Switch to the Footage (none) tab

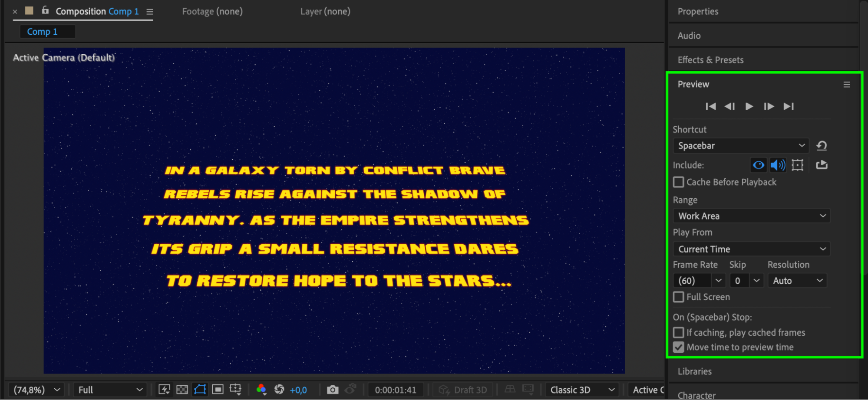coord(212,11)
